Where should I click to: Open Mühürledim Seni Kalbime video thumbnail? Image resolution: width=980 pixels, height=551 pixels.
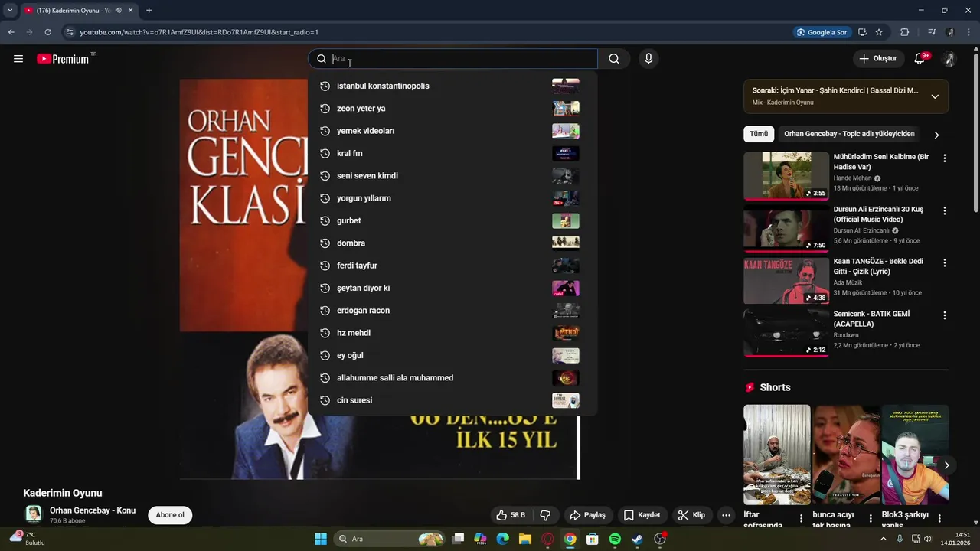coord(786,175)
